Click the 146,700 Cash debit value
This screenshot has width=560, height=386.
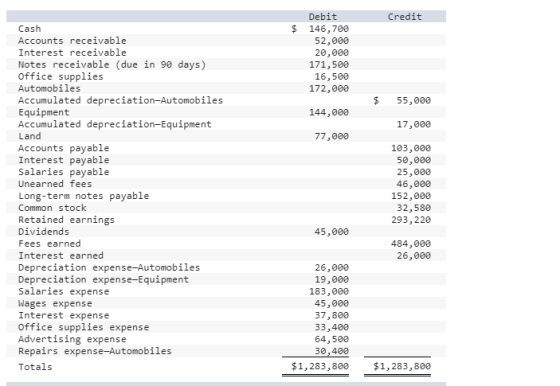tap(329, 29)
